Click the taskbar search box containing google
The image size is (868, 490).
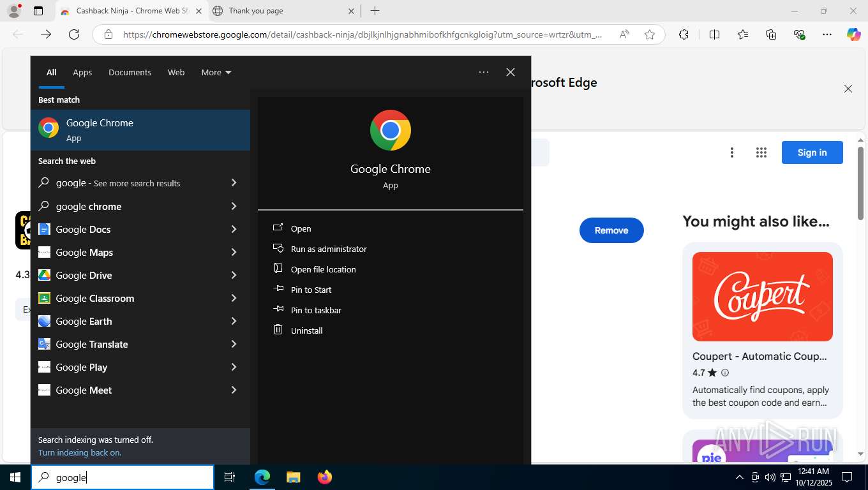(123, 477)
